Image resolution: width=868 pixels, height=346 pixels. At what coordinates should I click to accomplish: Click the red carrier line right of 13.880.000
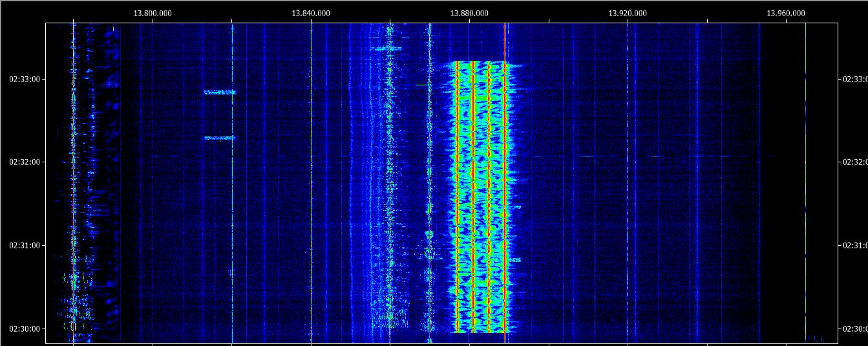(x=505, y=182)
